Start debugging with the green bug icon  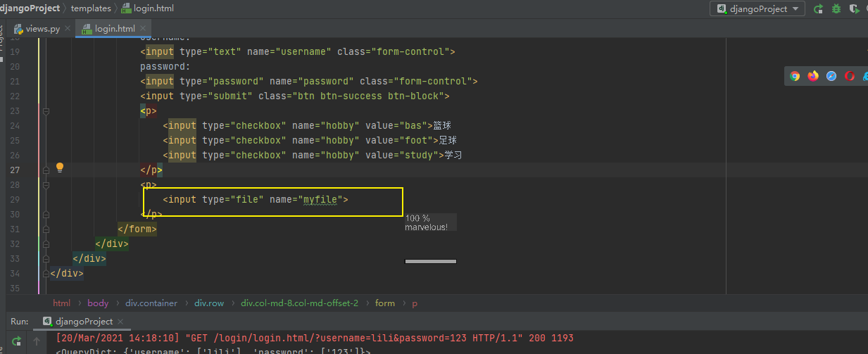(836, 9)
